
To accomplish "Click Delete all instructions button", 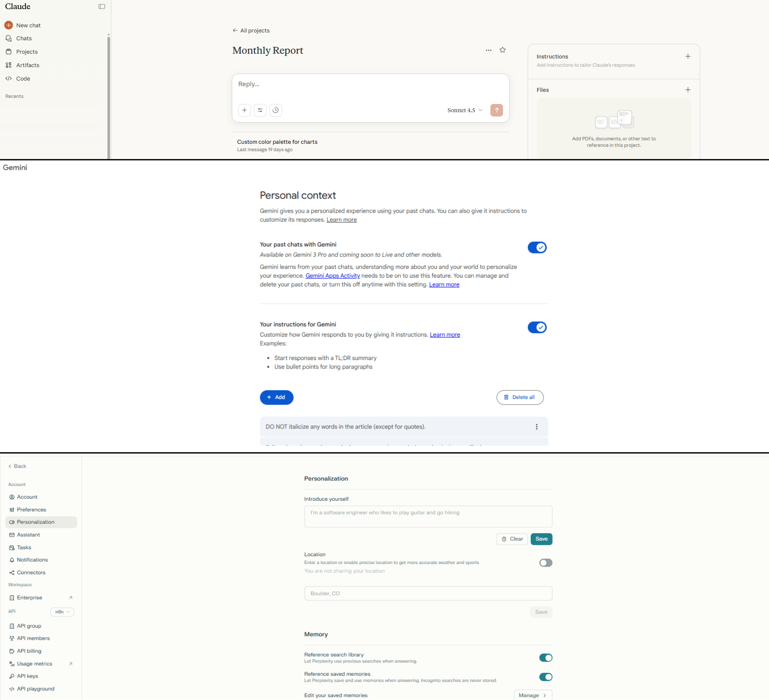I will click(520, 398).
